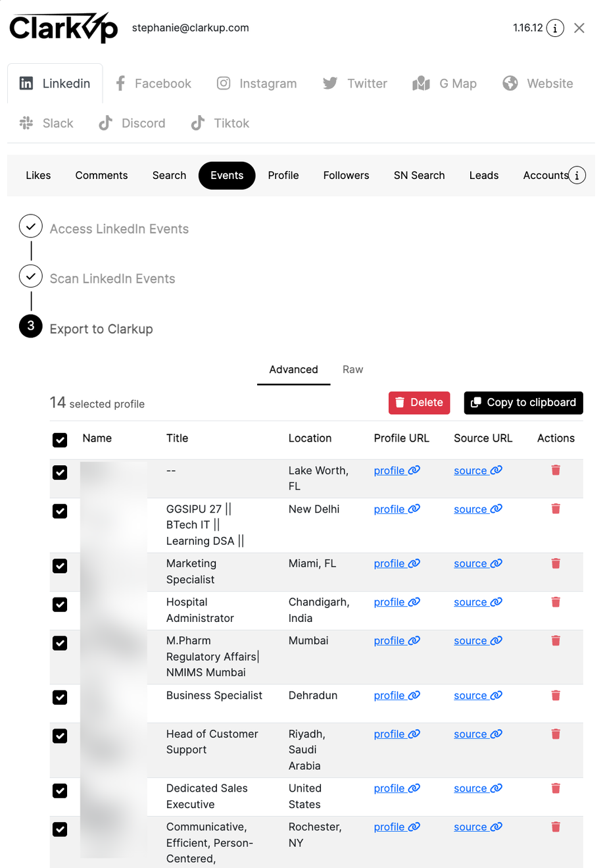Uncheck the Hospital Administrator row checkbox
The height and width of the screenshot is (868, 605).
point(60,603)
